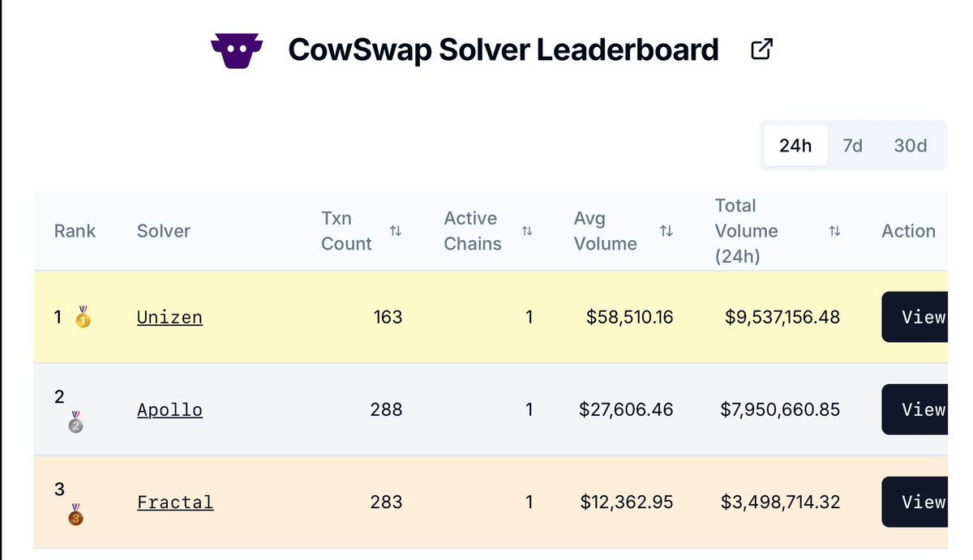Viewport: 973px width, 560px height.
Task: Click View button for Unizen row
Action: tap(915, 317)
